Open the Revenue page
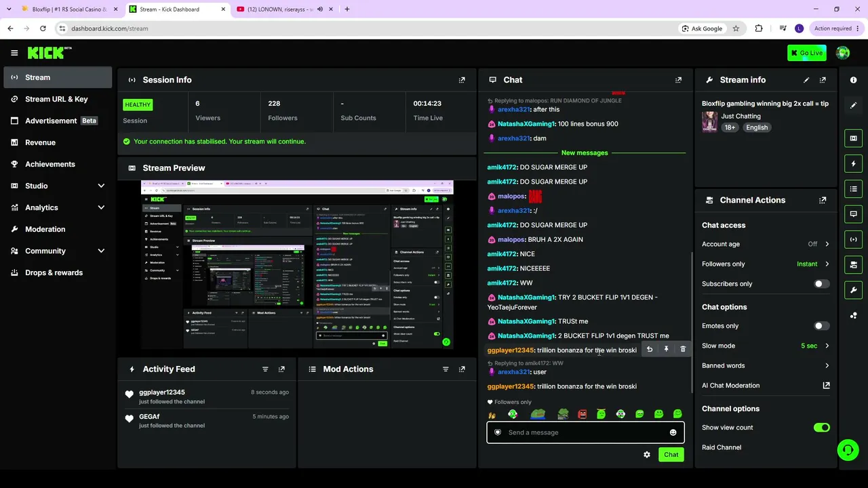 tap(58, 142)
